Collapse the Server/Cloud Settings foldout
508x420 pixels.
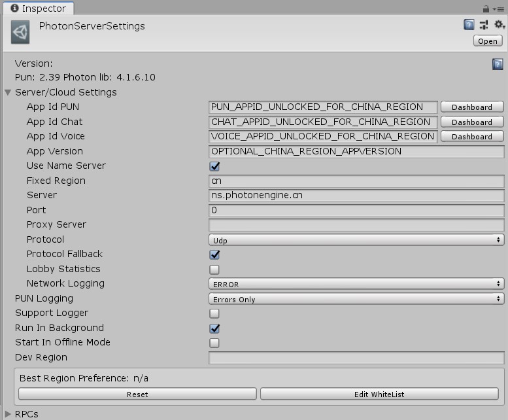(8, 92)
